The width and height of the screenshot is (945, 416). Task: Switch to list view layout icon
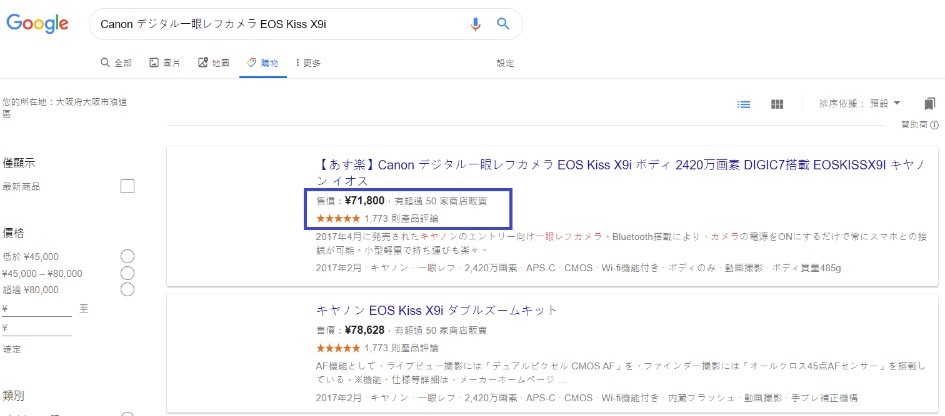click(744, 104)
